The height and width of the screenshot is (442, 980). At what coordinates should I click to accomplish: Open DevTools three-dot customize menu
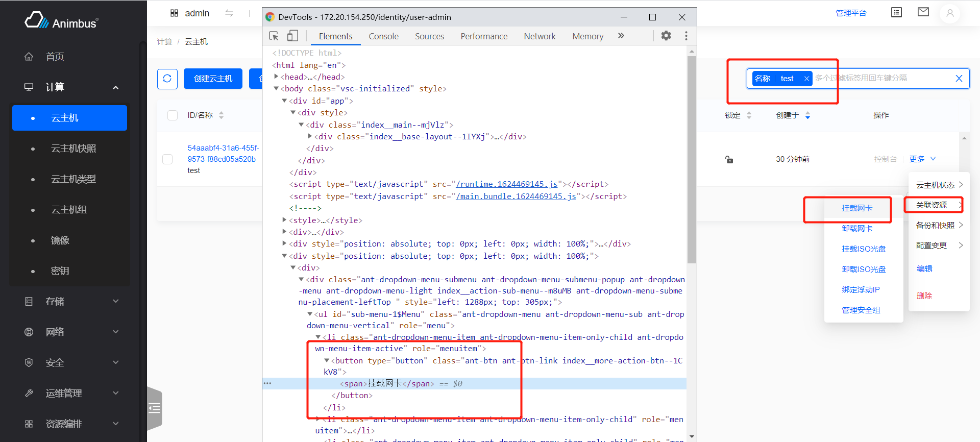[x=686, y=36]
